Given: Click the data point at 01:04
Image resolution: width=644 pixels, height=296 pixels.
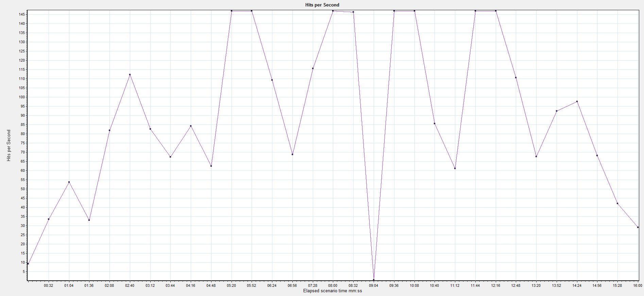Looking at the screenshot, I should [x=69, y=182].
